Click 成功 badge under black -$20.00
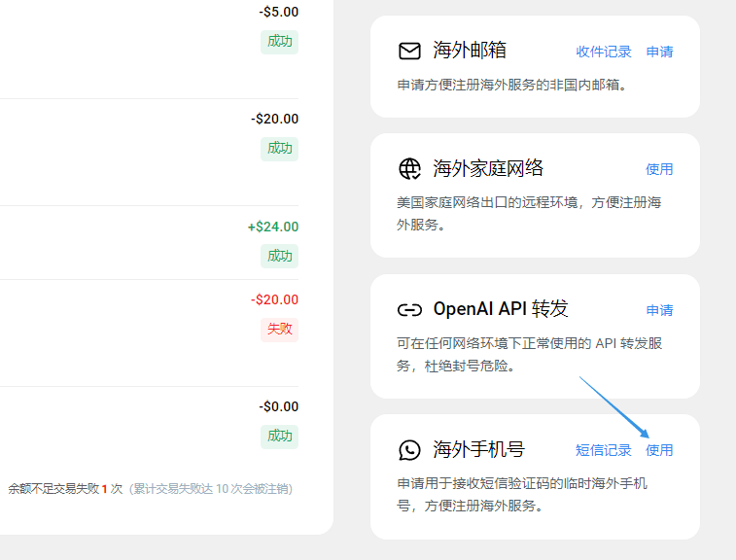Image resolution: width=736 pixels, height=560 pixels. coord(279,149)
